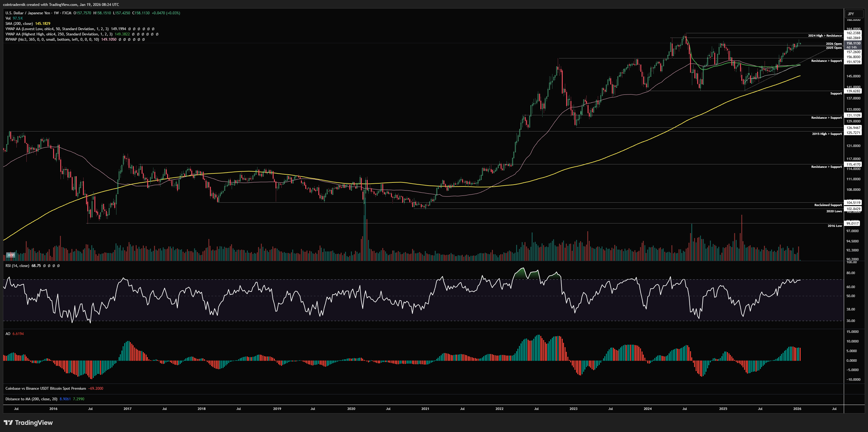Click the 99.0117 price axis label
The height and width of the screenshot is (432, 868).
pos(852,223)
